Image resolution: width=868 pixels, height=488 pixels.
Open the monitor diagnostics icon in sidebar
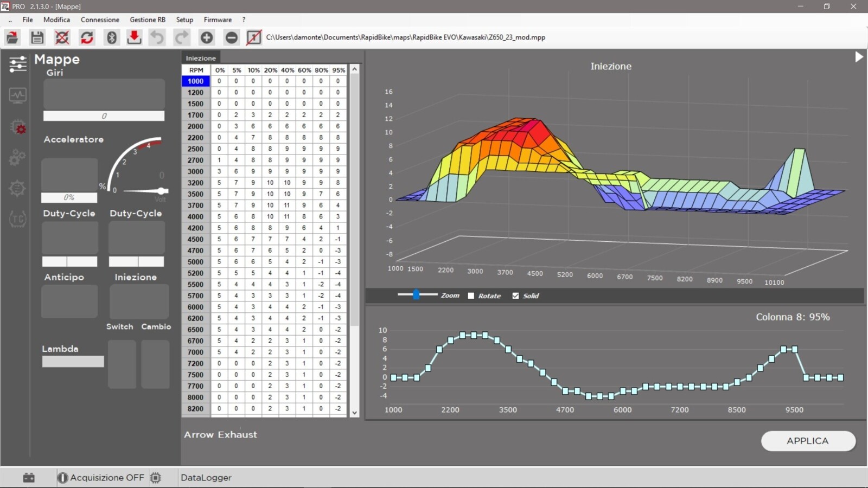[x=17, y=95]
